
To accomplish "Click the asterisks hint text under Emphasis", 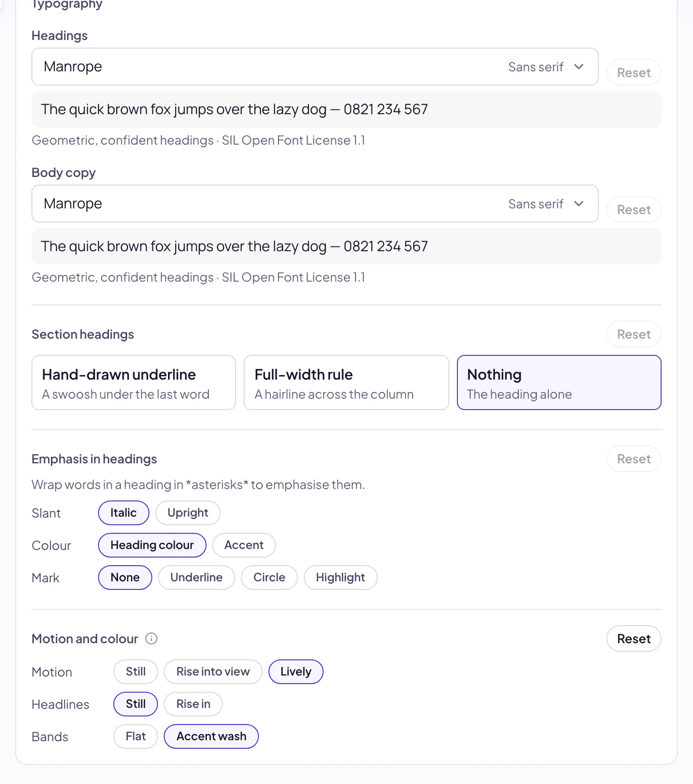I will click(198, 485).
